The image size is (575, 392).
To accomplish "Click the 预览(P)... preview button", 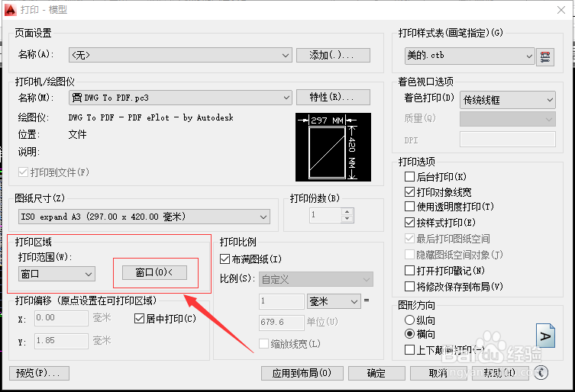I will pyautogui.click(x=39, y=374).
